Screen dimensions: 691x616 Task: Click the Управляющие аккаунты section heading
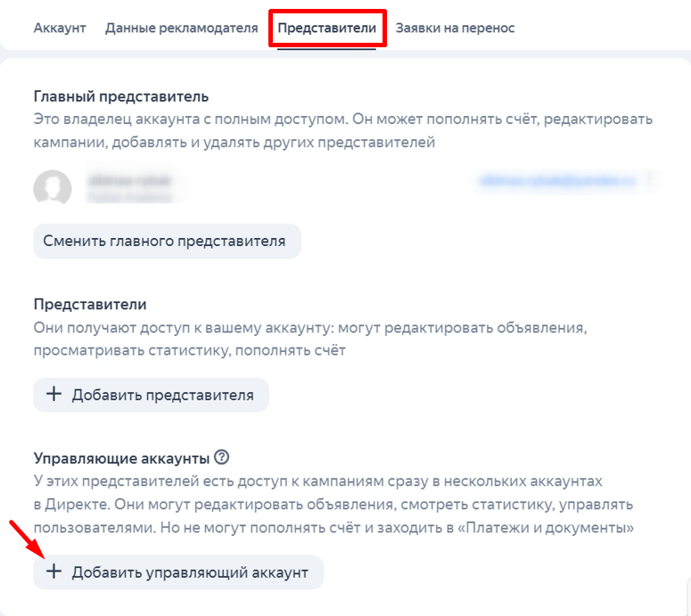point(120,458)
